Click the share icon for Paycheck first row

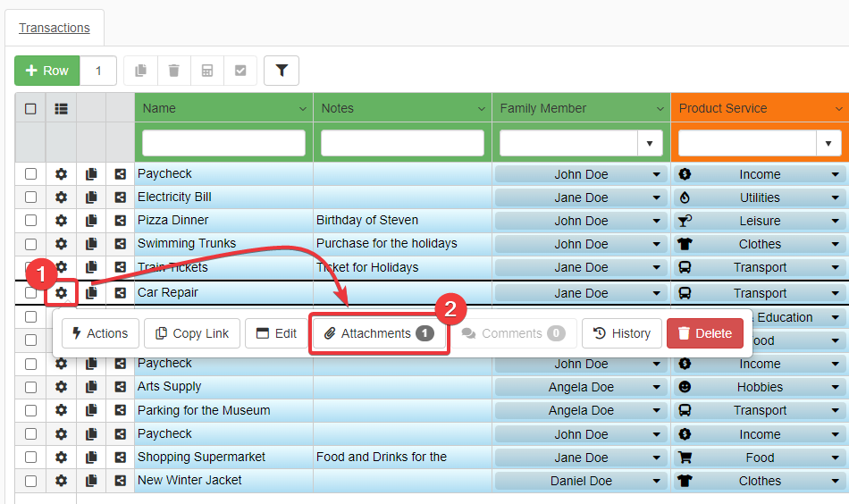(x=121, y=174)
